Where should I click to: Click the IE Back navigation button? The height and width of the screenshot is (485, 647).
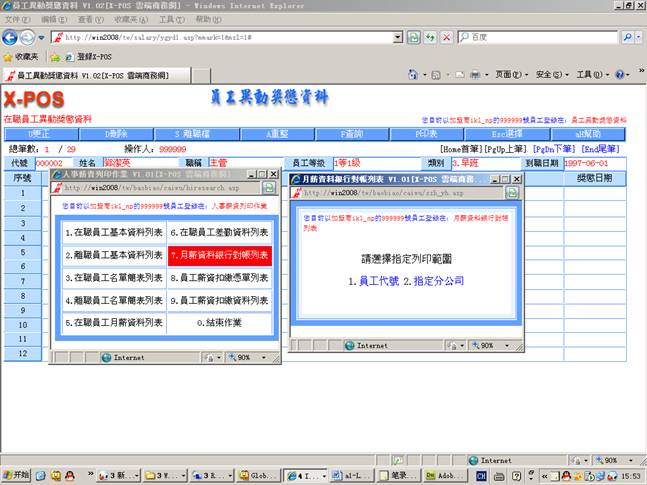click(14, 36)
